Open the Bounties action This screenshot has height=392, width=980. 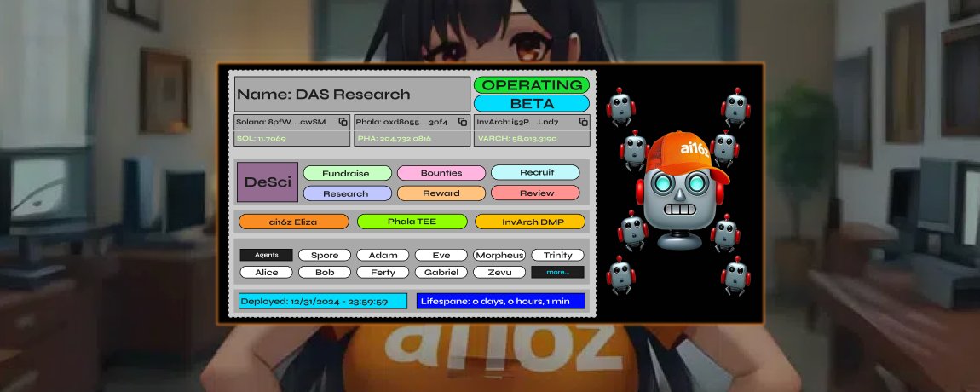coord(441,173)
